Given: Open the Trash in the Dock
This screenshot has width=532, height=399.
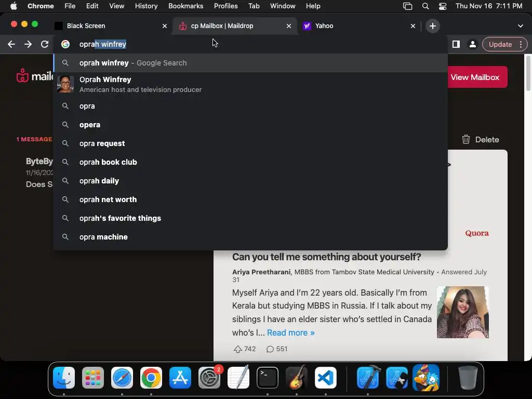Looking at the screenshot, I should point(468,378).
